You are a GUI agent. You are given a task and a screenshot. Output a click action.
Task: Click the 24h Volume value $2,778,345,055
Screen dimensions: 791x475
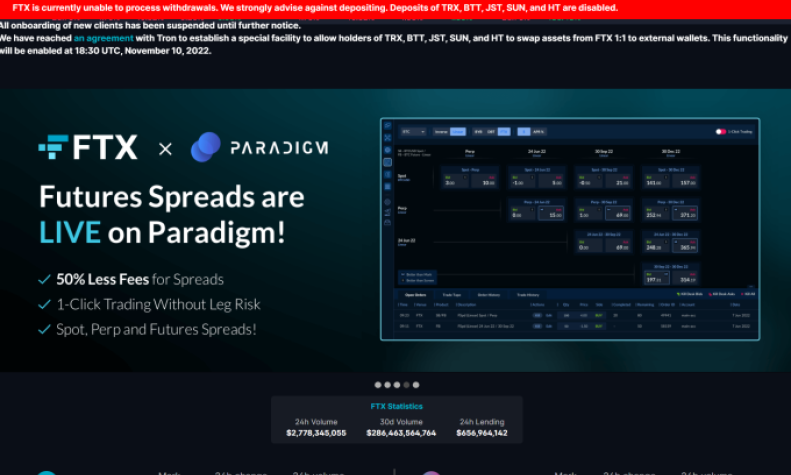pos(316,433)
